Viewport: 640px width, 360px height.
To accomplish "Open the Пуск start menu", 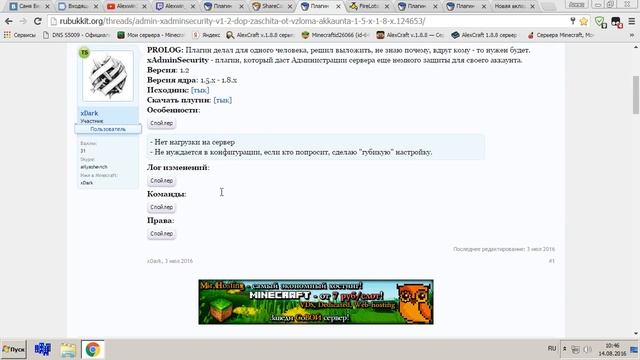I will click(x=13, y=350).
